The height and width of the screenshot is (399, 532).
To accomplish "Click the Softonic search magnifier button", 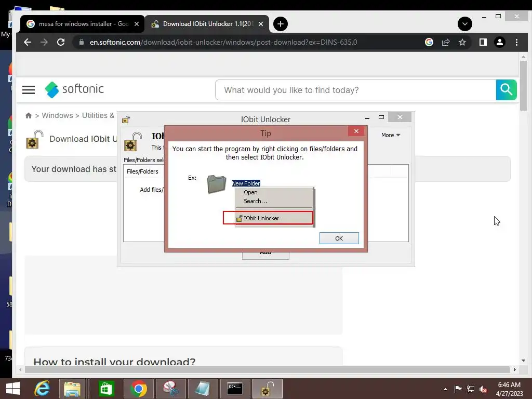I will (506, 90).
